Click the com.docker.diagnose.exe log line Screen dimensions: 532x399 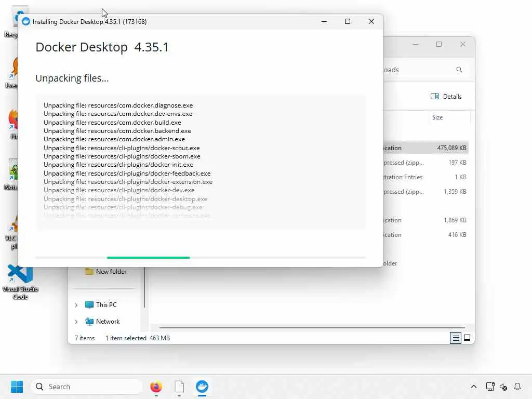coord(118,105)
